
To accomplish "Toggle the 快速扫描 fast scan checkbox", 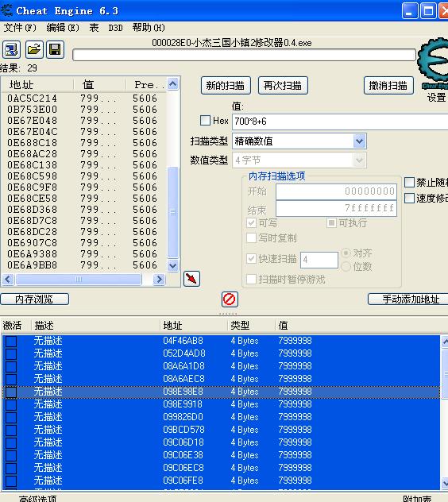I will (251, 259).
